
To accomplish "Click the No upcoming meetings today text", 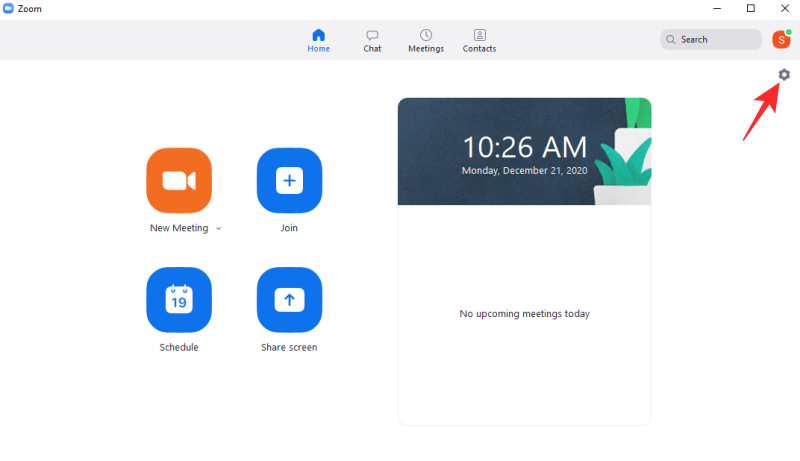I will tap(524, 314).
